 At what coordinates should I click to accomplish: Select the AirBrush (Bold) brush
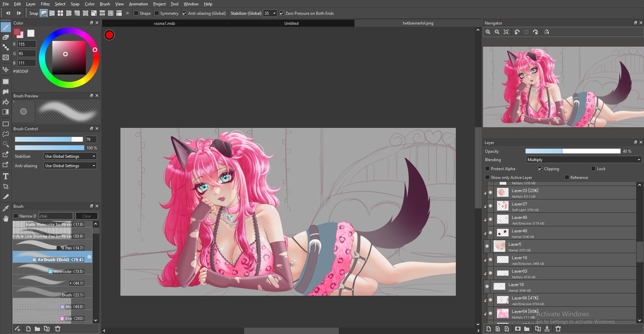coord(53,258)
